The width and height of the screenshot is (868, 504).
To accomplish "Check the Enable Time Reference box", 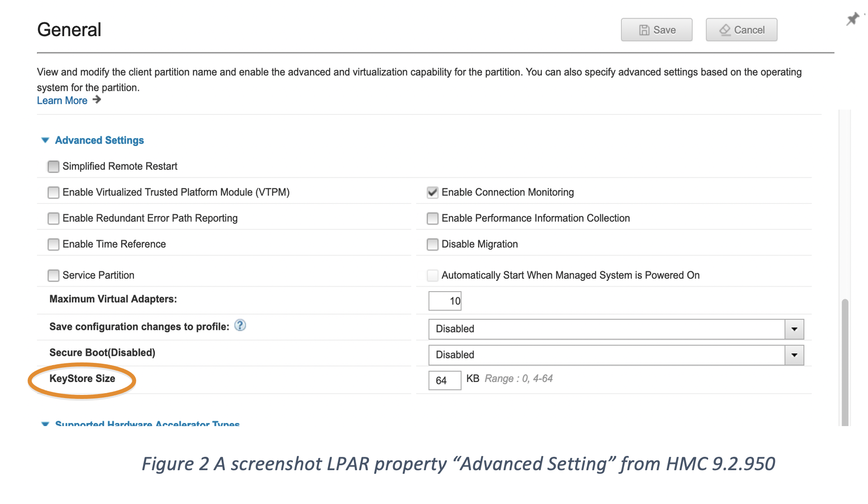I will click(53, 244).
